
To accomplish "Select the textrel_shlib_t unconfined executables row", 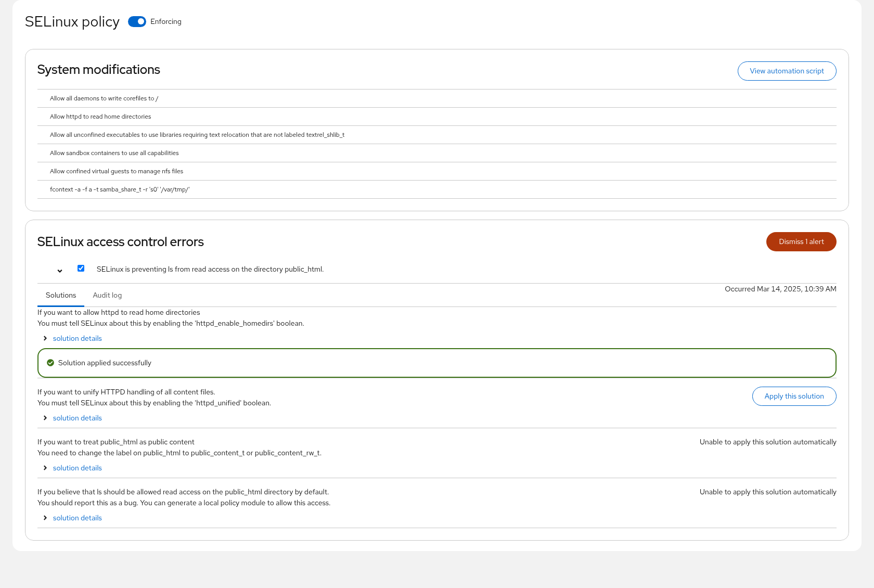I will [437, 135].
